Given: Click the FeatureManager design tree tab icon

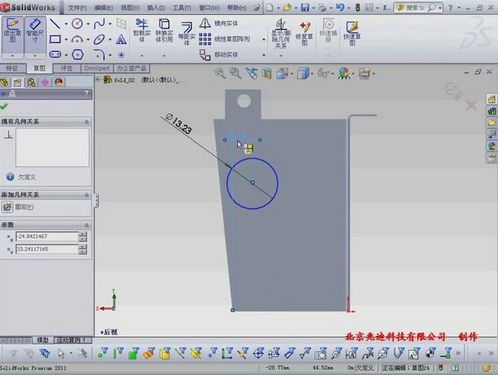Looking at the screenshot, I should pos(5,82).
